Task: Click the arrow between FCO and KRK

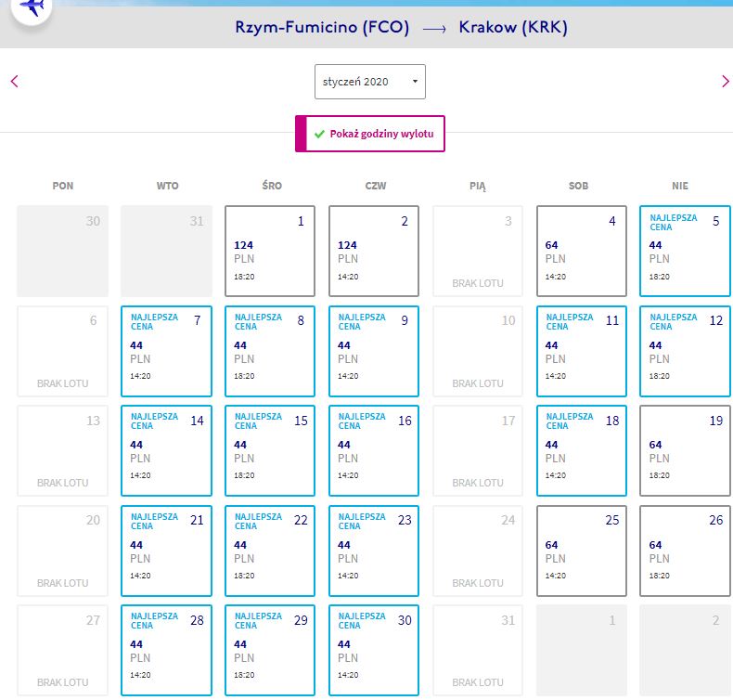Action: coord(434,29)
